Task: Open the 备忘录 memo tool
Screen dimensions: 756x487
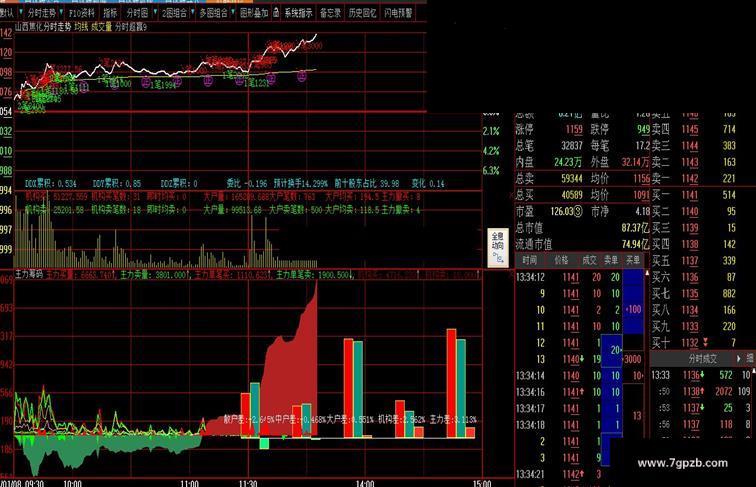Action: pos(330,13)
